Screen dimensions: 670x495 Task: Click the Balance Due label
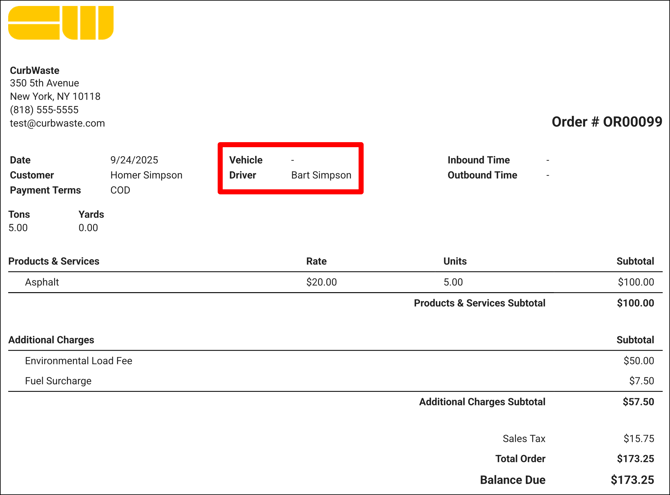[x=512, y=480]
